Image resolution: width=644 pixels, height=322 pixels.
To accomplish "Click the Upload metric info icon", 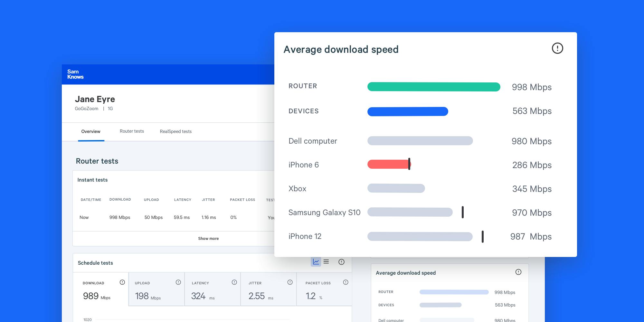I will (x=178, y=282).
